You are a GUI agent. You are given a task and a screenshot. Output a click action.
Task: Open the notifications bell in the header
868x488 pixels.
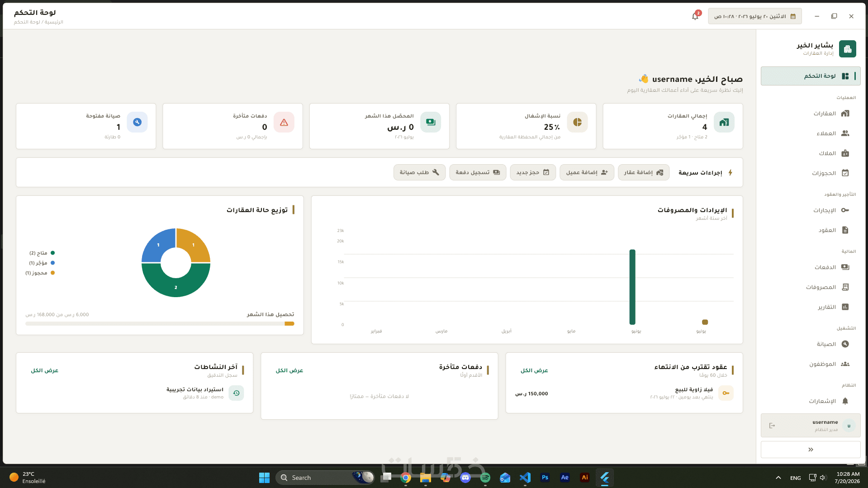695,16
